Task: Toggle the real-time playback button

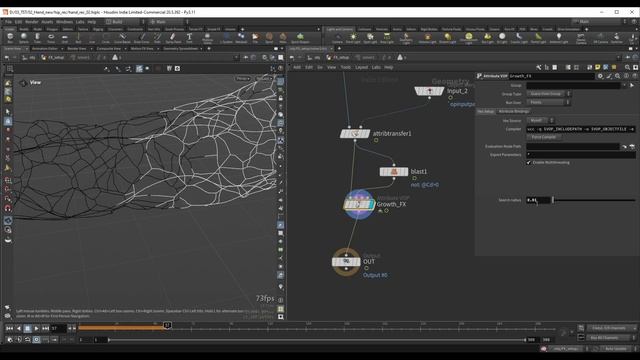Action: [36, 340]
